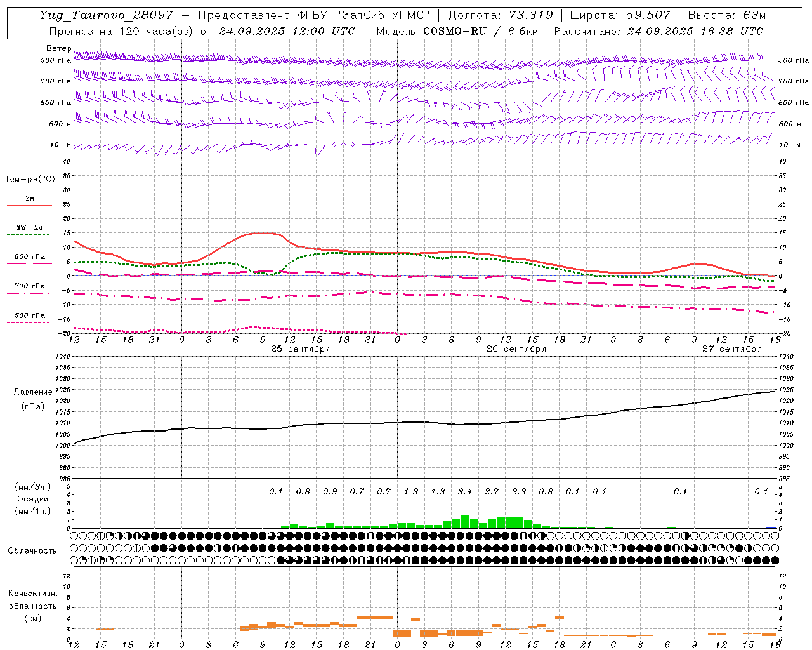The width and height of the screenshot is (812, 650).
Task: Click the 27 сентября date label
Action: (732, 349)
